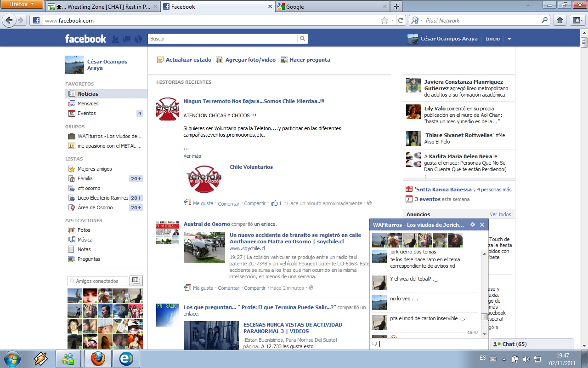This screenshot has height=368, width=588.
Task: Open the Firefox menu button dropdown
Action: (22, 4)
